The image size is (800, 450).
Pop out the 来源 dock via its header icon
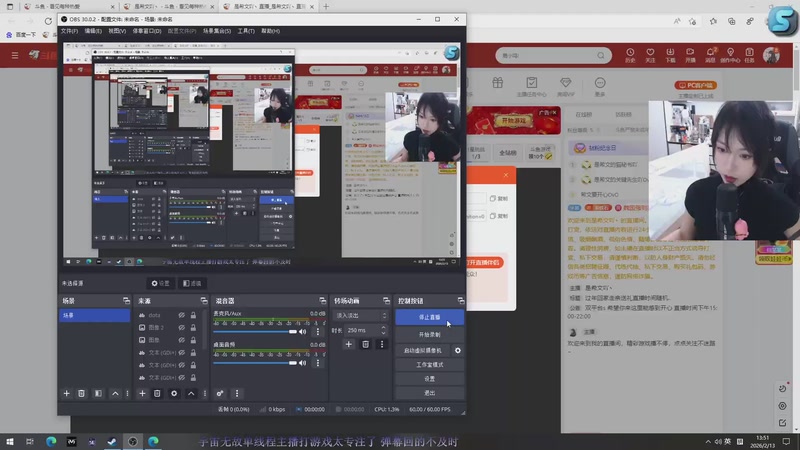click(204, 301)
